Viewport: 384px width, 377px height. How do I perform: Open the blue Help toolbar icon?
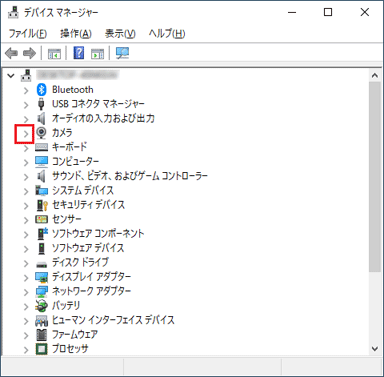coord(79,53)
